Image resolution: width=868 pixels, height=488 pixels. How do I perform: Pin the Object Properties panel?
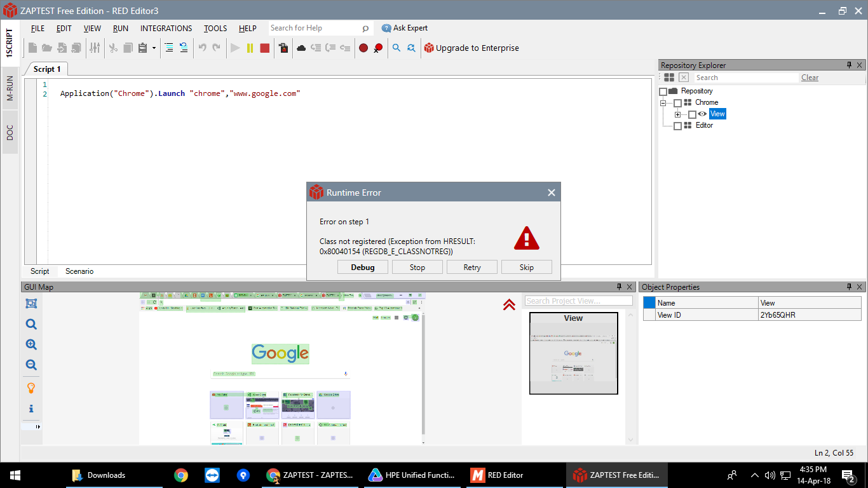(x=849, y=287)
